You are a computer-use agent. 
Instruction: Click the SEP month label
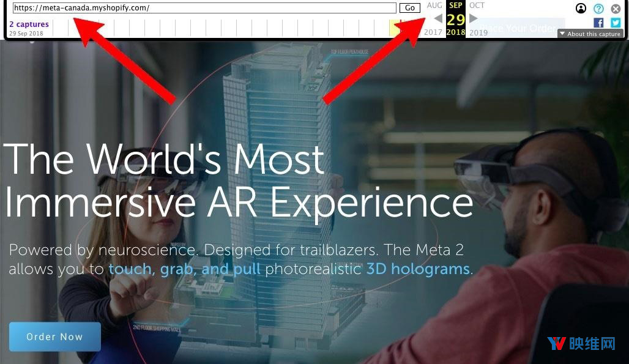[456, 6]
